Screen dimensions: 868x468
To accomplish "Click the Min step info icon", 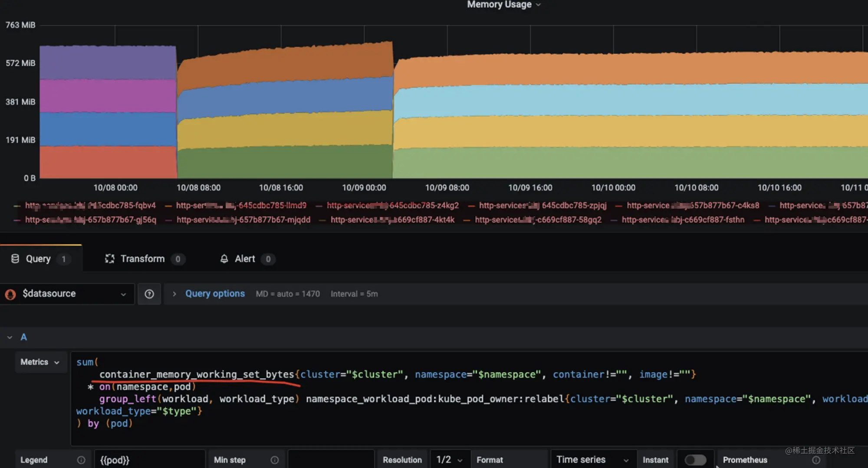I will [x=274, y=460].
